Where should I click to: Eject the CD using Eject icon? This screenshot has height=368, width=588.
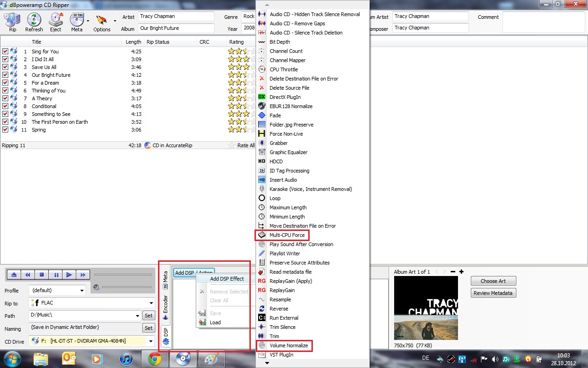(56, 21)
